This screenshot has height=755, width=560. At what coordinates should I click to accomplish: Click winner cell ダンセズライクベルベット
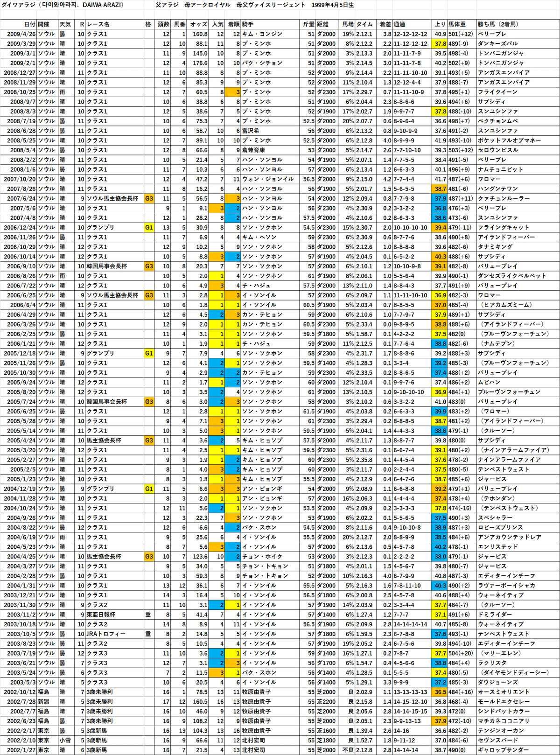point(512,276)
